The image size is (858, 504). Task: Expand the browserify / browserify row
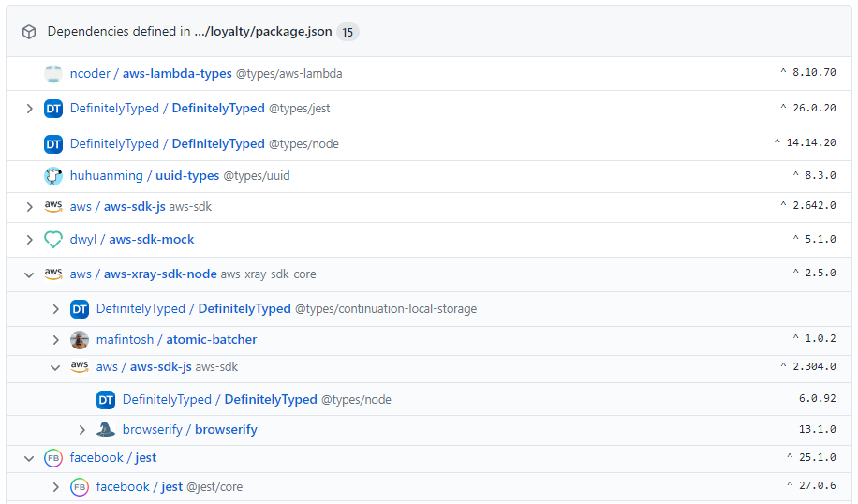pos(82,430)
